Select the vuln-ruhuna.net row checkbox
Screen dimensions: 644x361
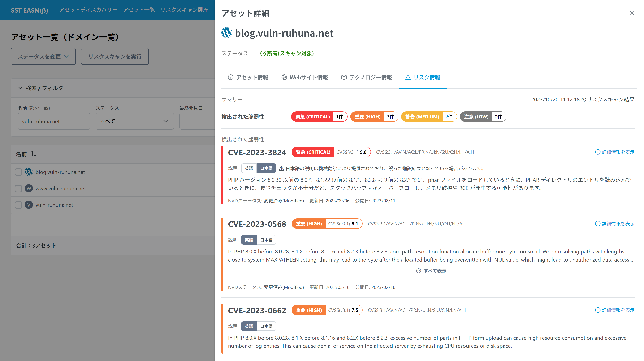pos(18,205)
